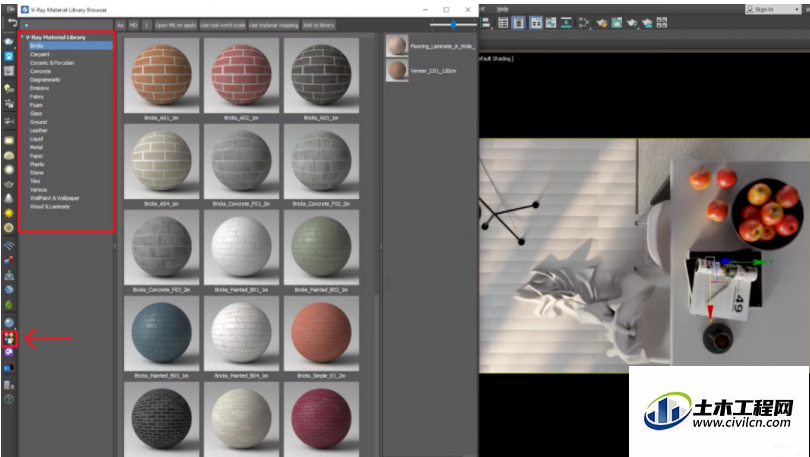
Task: Click the material search input field
Action: [x=67, y=25]
